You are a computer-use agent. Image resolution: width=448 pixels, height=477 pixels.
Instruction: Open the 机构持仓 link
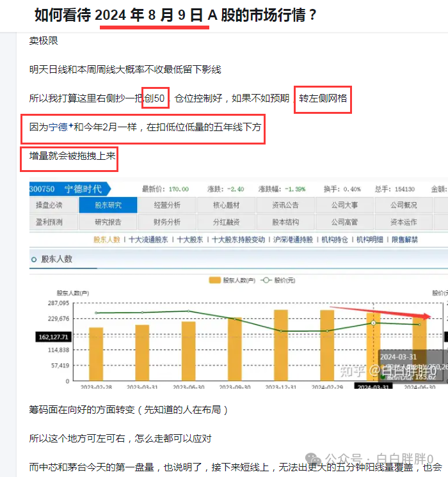(x=335, y=240)
